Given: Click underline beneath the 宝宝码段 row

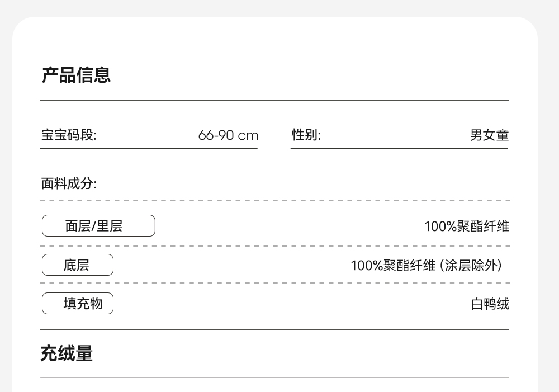Looking at the screenshot, I should coord(149,149).
